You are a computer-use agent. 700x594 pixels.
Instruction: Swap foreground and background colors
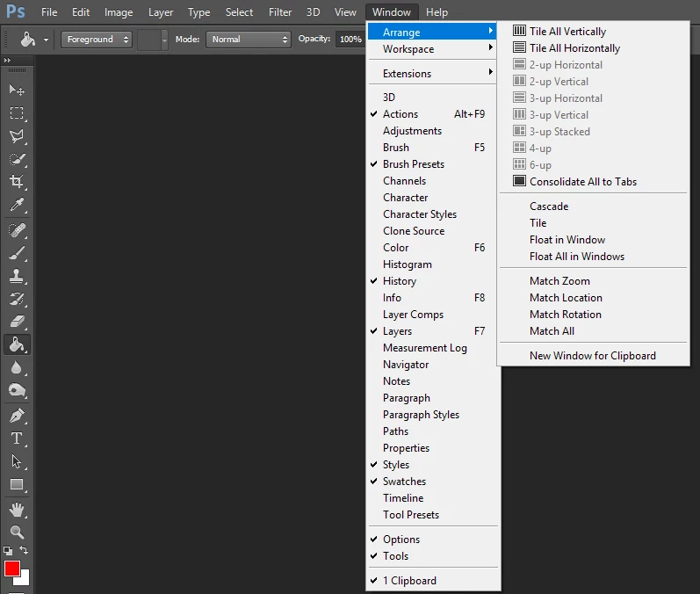point(24,550)
